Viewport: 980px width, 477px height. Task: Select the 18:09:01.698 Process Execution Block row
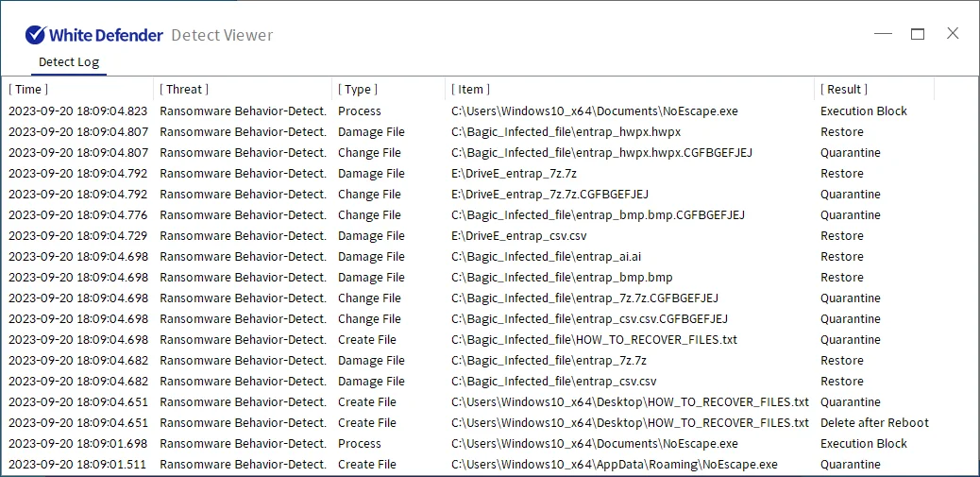(594, 444)
